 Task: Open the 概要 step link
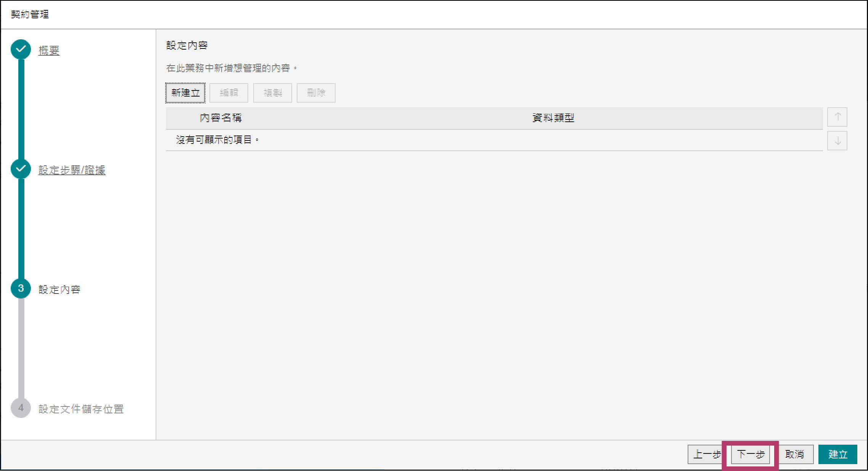point(49,50)
